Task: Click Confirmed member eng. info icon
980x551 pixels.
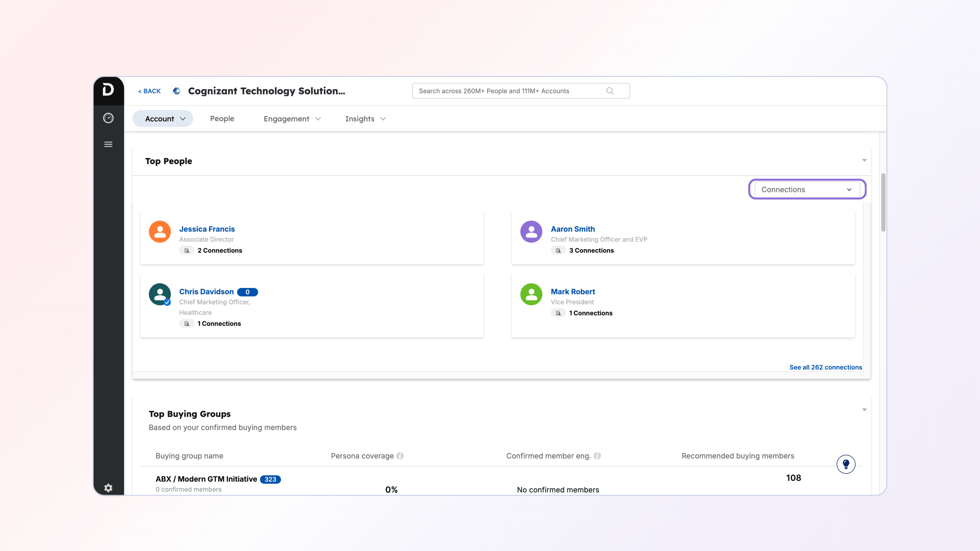Action: (597, 456)
